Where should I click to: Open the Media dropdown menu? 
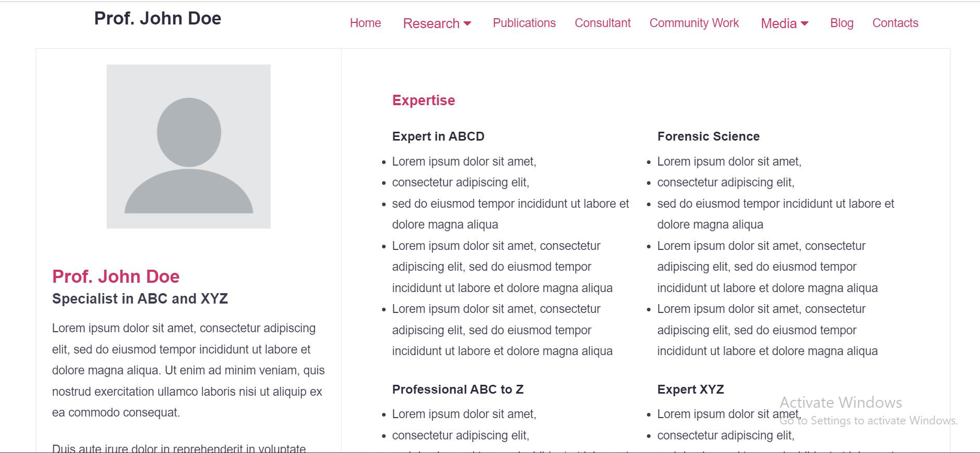click(x=779, y=23)
